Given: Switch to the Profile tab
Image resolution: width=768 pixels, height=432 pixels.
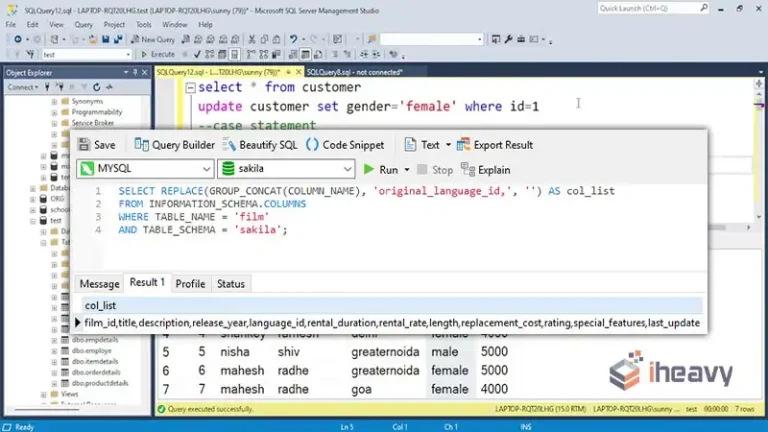Looking at the screenshot, I should 190,284.
